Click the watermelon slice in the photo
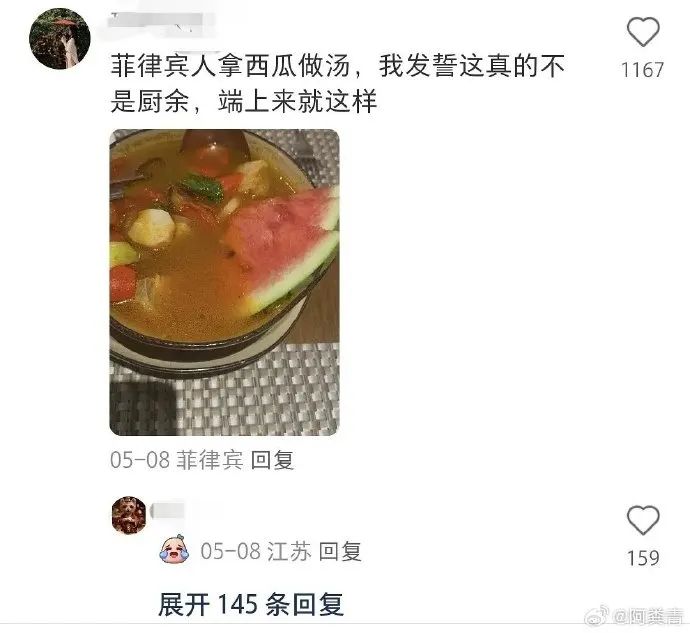 [x=283, y=247]
